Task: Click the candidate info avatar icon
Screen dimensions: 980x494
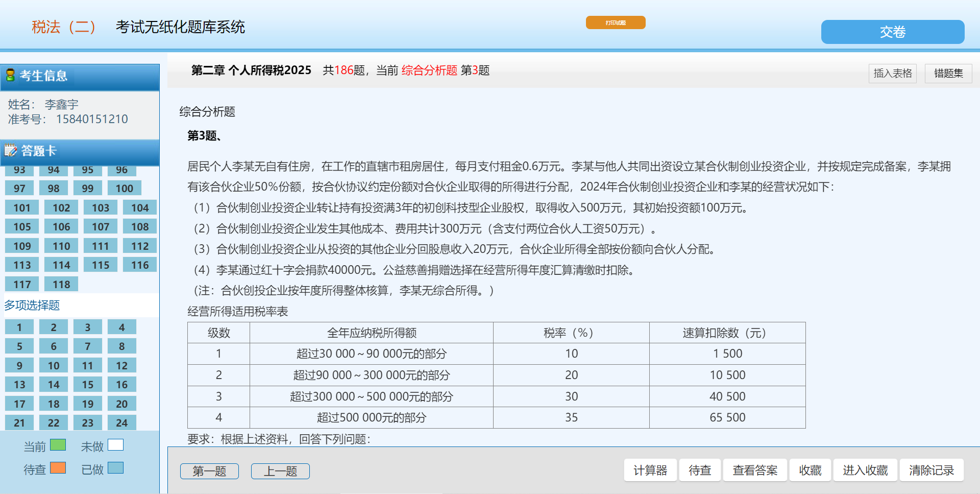Action: (x=10, y=76)
